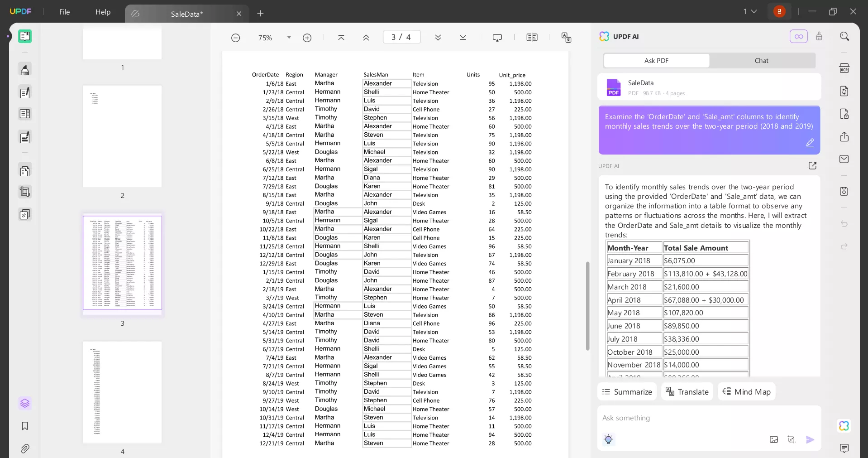Open the zoom percentage dropdown

coord(289,37)
